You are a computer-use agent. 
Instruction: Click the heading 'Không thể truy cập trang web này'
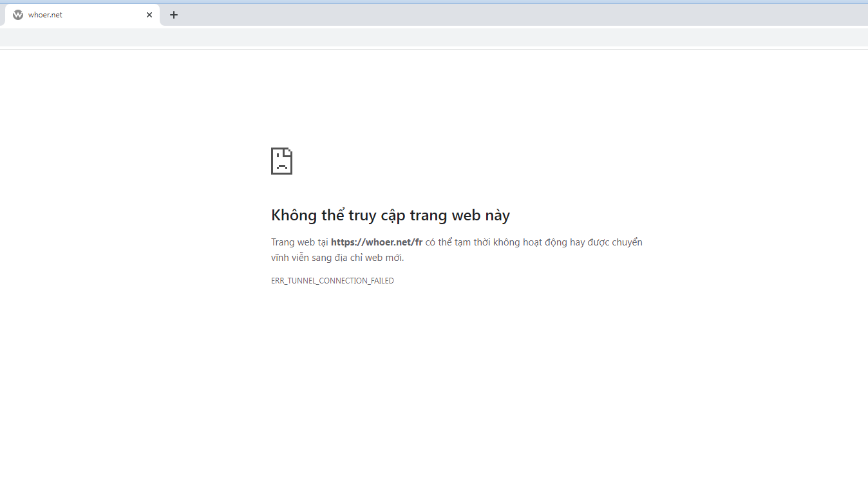point(390,215)
